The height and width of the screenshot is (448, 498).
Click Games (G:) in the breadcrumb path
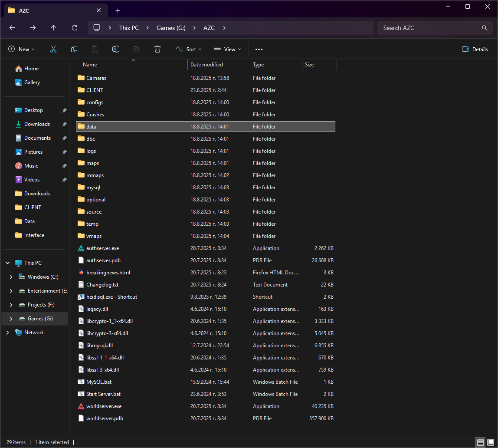click(x=171, y=28)
